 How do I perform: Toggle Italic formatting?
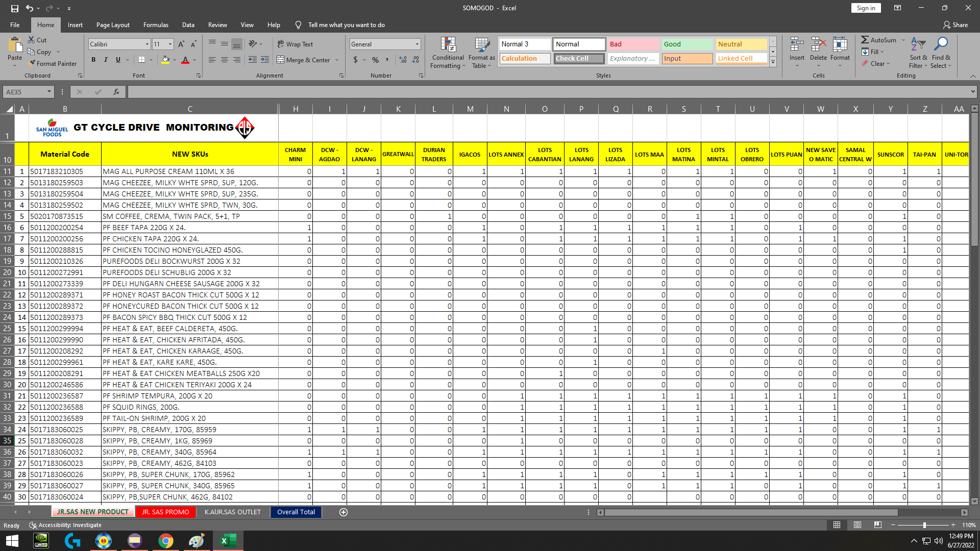(x=106, y=60)
